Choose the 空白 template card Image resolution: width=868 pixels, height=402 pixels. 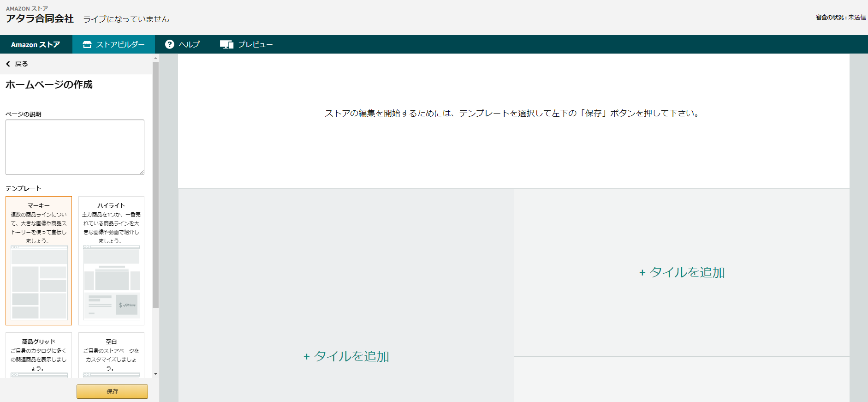(x=111, y=355)
